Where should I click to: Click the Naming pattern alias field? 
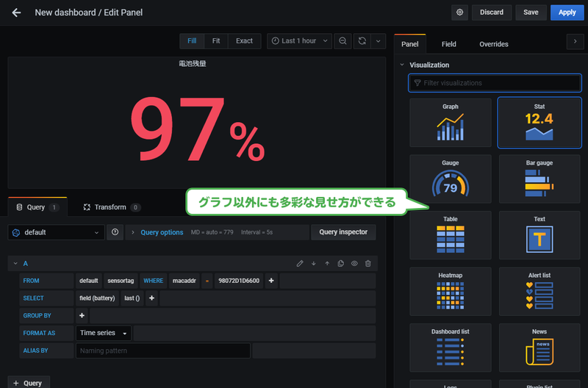pyautogui.click(x=163, y=351)
